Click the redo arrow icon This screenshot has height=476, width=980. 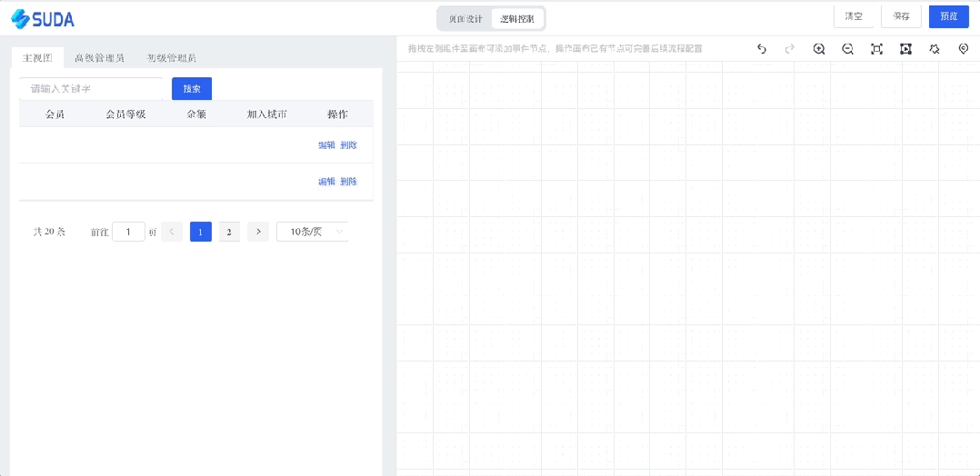[789, 49]
